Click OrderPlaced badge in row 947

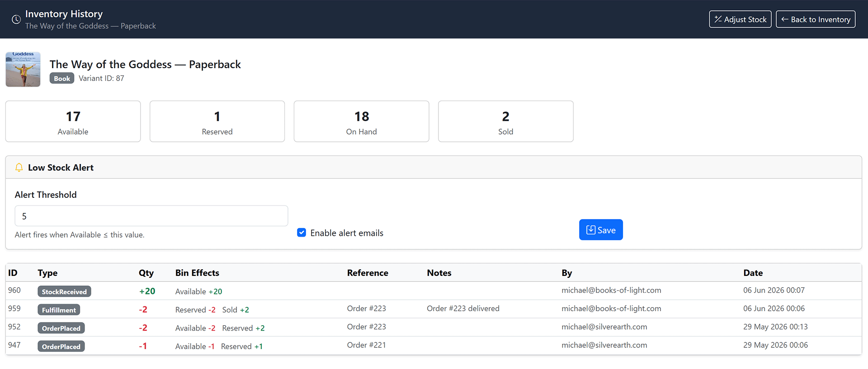click(x=61, y=346)
